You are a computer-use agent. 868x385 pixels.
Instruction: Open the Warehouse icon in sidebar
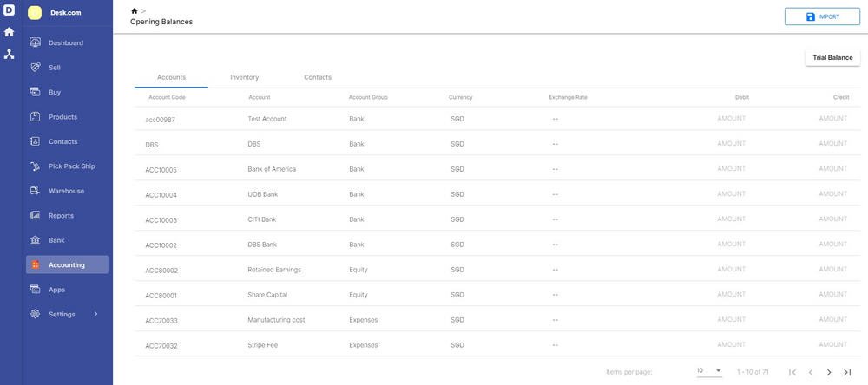[x=36, y=191]
